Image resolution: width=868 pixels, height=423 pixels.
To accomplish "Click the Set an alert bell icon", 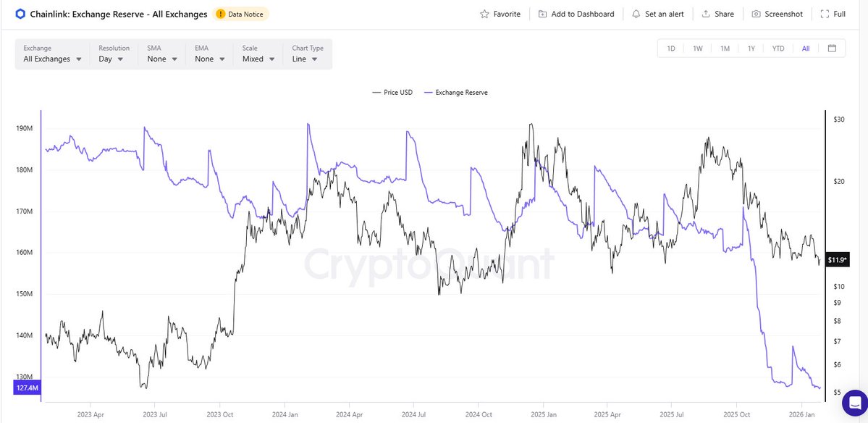I will [x=636, y=14].
